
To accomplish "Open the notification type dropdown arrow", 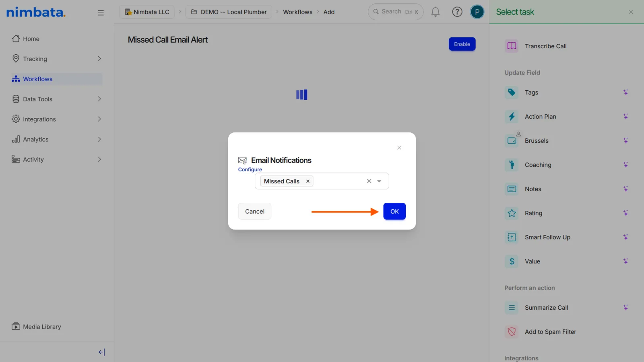I will click(x=379, y=181).
